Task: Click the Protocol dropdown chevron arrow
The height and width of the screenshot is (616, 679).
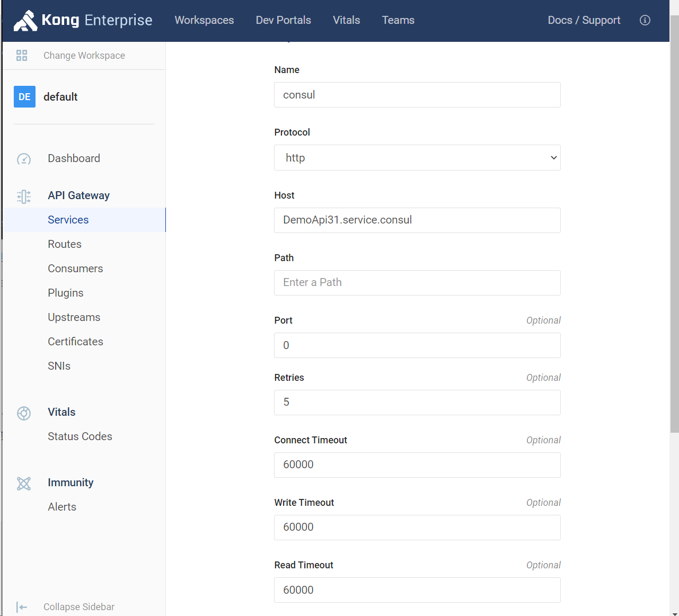Action: tap(553, 158)
